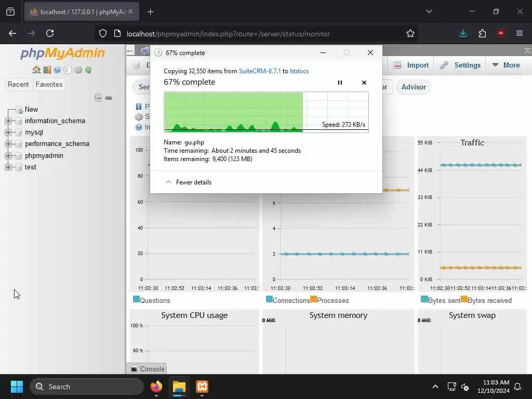Open the Console panel button
This screenshot has width=532, height=399.
point(147,369)
